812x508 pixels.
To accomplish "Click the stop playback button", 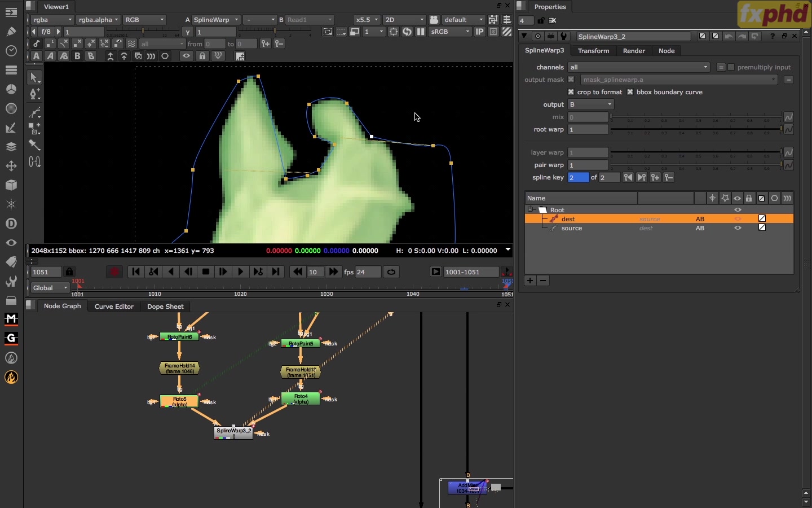I will (206, 272).
